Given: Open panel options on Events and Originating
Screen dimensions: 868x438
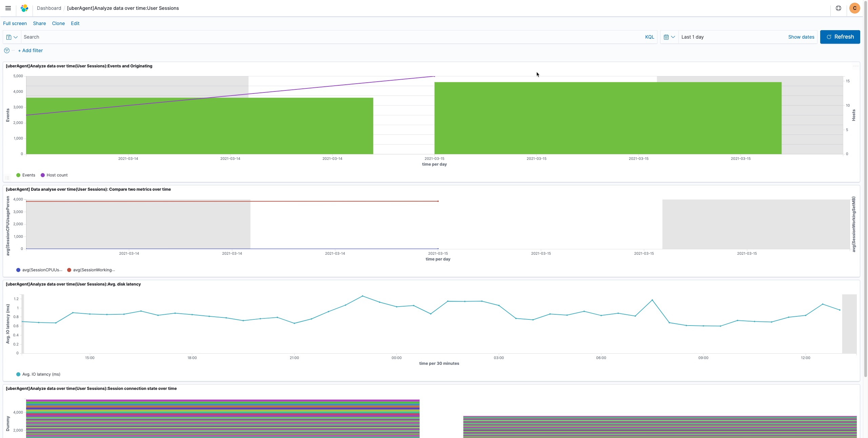Looking at the screenshot, I should (x=855, y=66).
